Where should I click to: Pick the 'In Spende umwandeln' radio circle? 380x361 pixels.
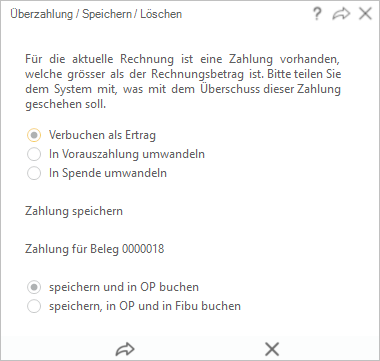pyautogui.click(x=34, y=173)
